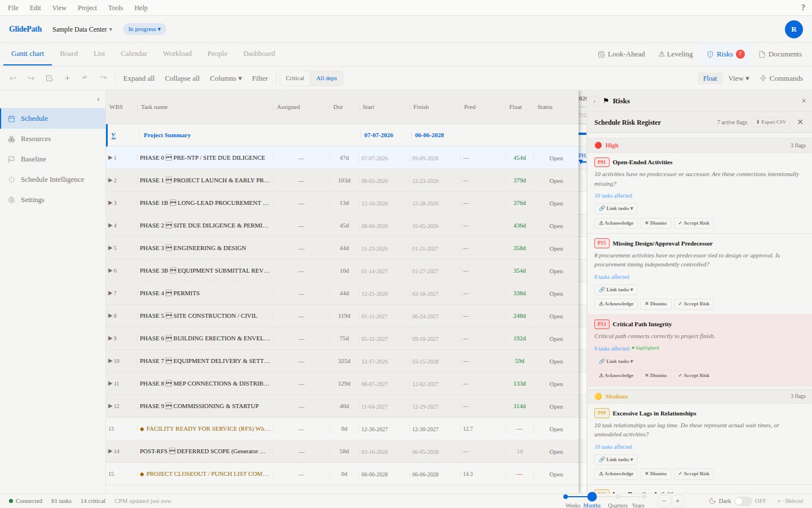
Task: Open the help question mark icon
Action: [803, 8]
